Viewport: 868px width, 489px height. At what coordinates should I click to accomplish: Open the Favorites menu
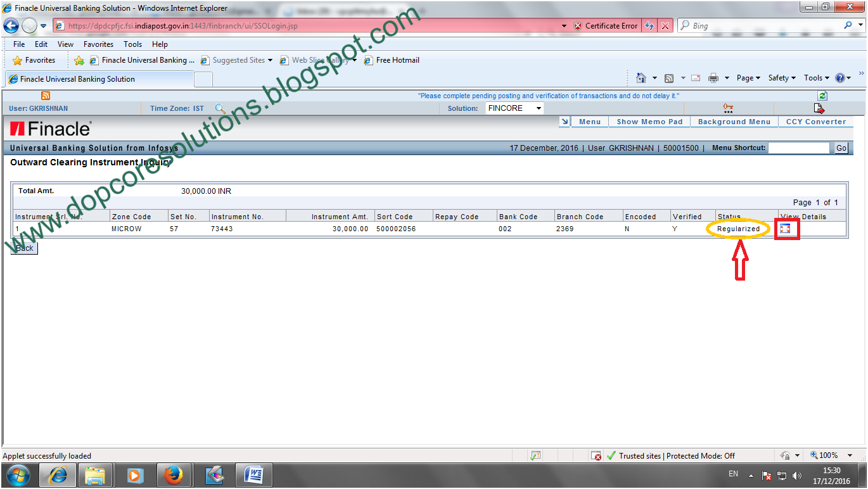(x=98, y=44)
